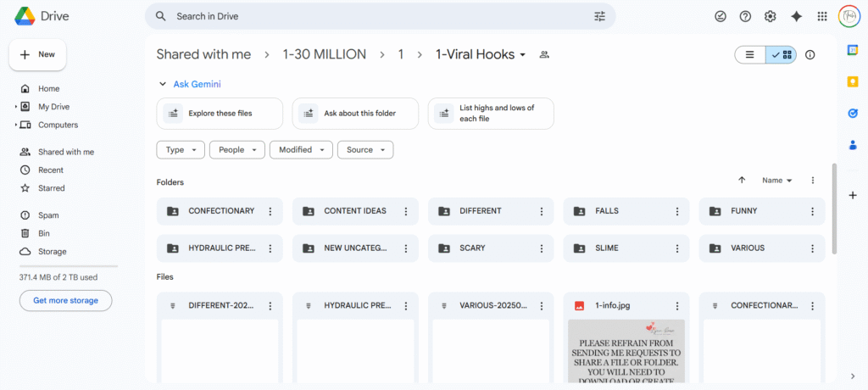This screenshot has height=390, width=868.
Task: Click the Gemini sparkle icon
Action: [x=796, y=16]
